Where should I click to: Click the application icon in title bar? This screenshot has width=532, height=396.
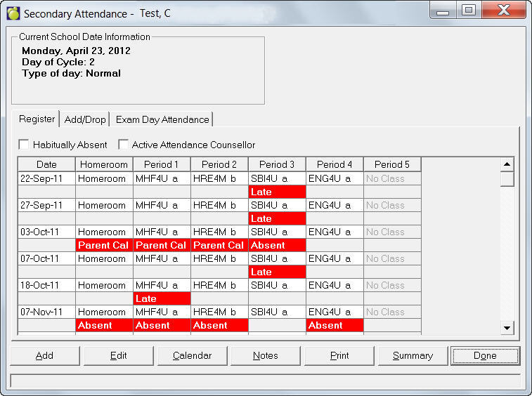pos(13,13)
